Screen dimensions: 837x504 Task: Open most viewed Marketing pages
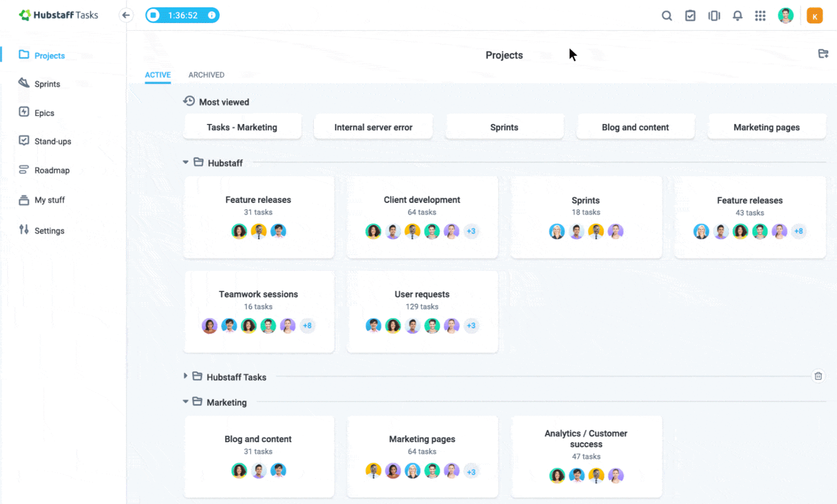[x=767, y=127]
